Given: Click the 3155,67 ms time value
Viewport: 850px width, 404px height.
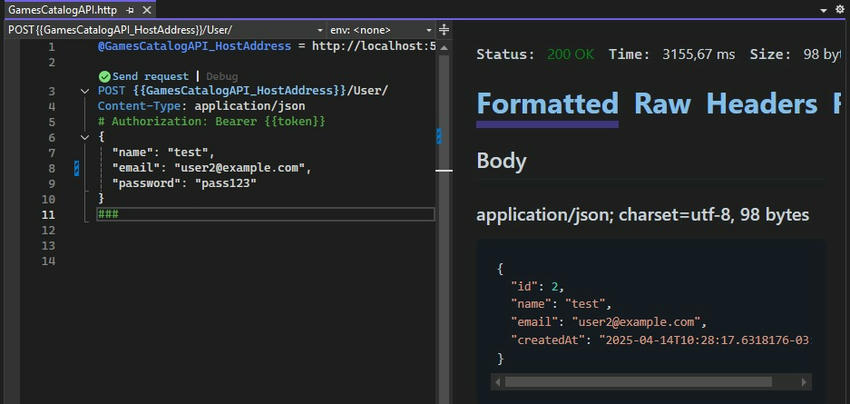Looking at the screenshot, I should pyautogui.click(x=699, y=54).
